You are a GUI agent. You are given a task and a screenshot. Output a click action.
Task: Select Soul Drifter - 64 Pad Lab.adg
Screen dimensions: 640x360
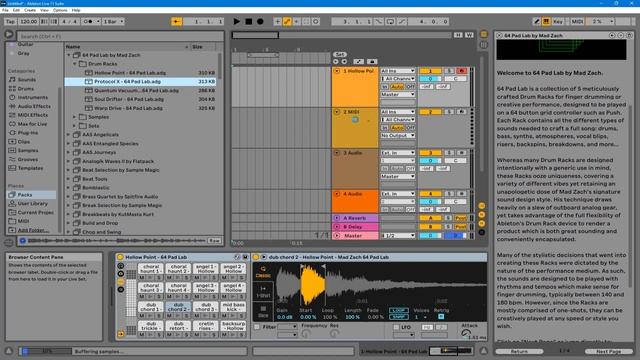click(x=140, y=99)
